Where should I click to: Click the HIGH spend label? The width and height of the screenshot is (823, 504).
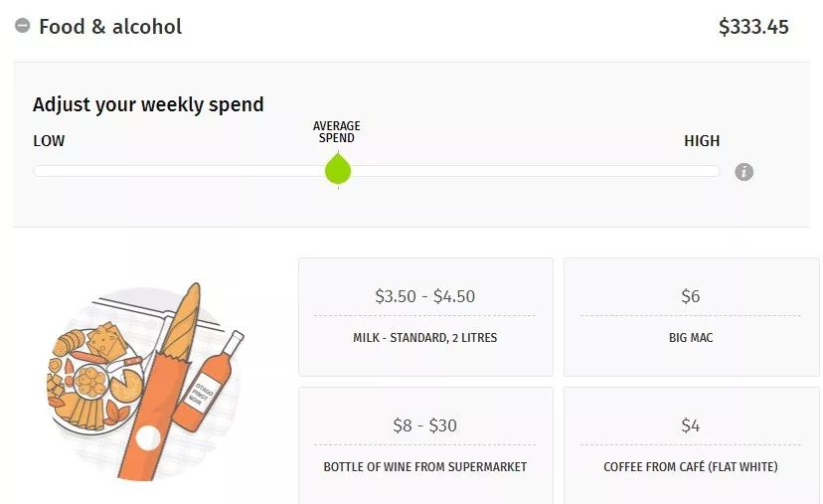point(702,141)
